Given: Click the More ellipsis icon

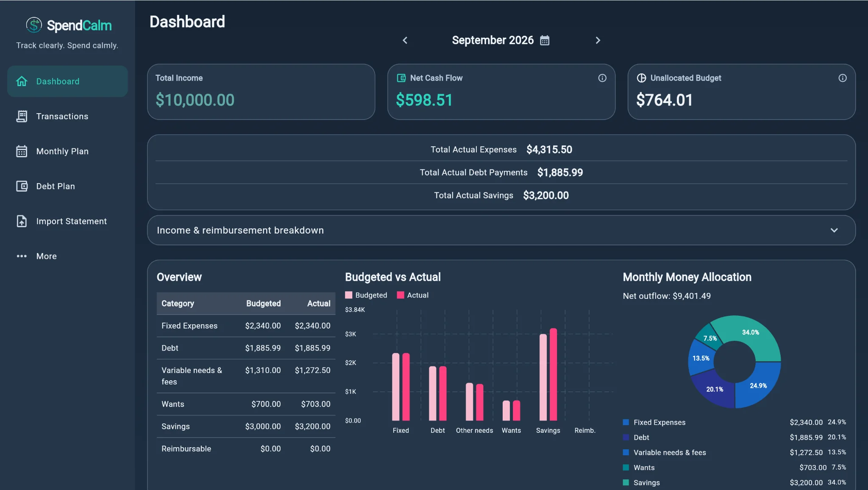Looking at the screenshot, I should (x=22, y=256).
